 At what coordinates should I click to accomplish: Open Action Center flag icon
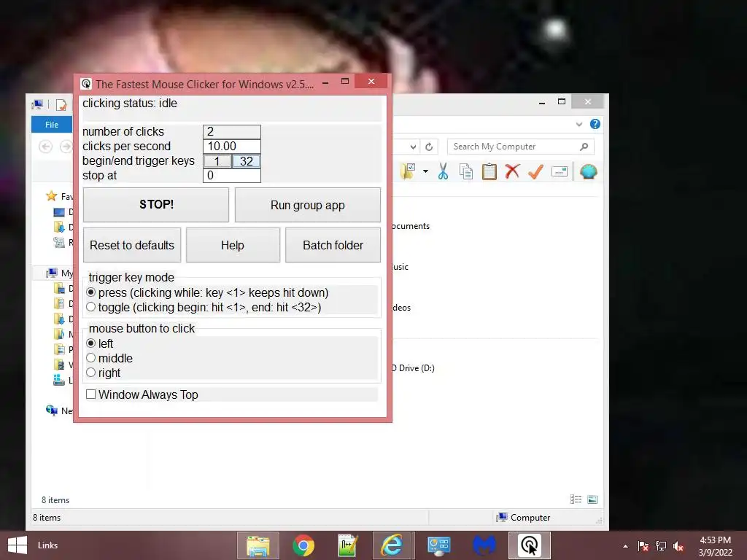click(643, 546)
